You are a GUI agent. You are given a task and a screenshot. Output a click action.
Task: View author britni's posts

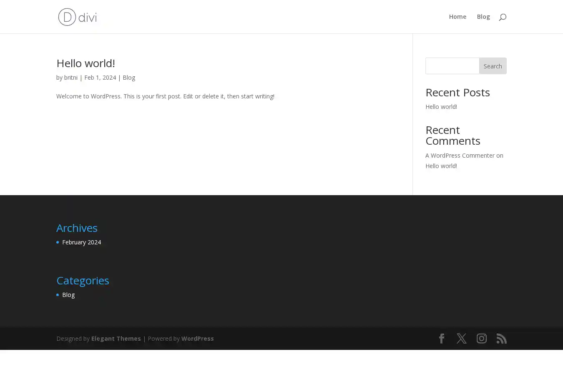[x=70, y=78]
